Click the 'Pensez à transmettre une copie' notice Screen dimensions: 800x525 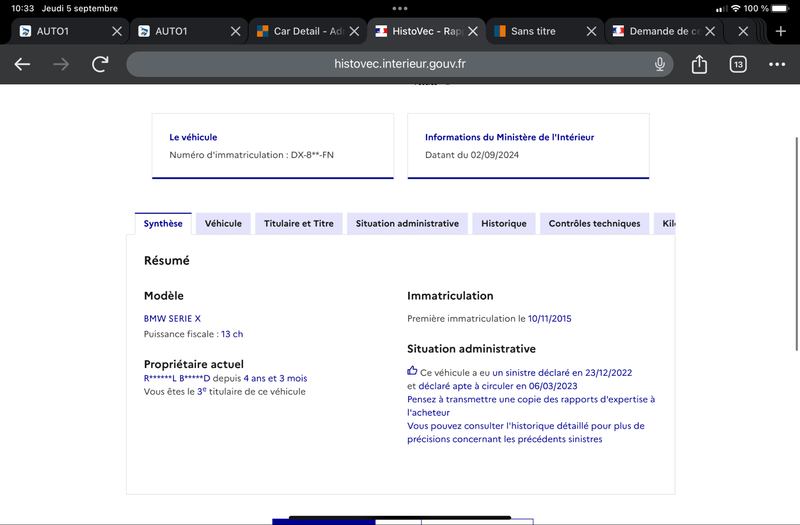click(x=531, y=406)
